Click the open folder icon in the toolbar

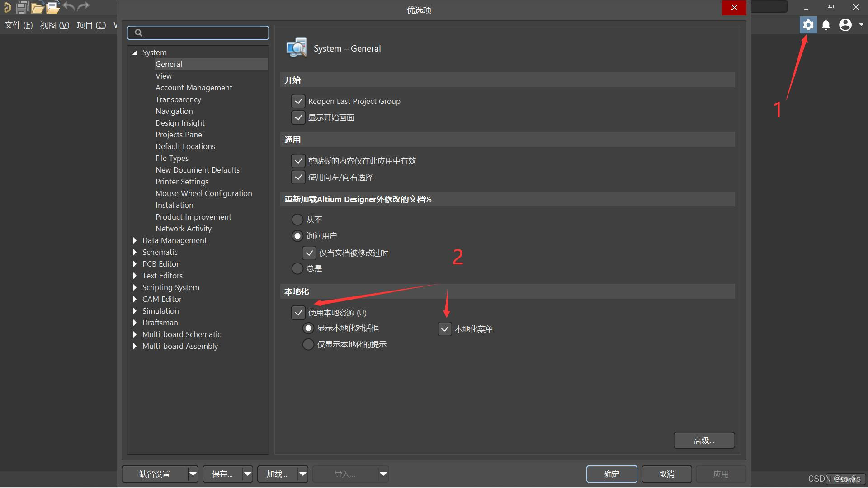click(x=37, y=7)
